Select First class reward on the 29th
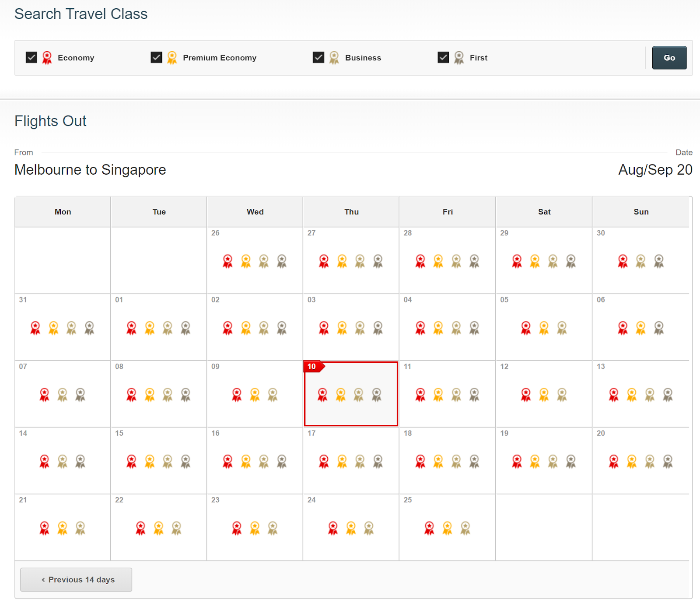Viewport: 700px width, 603px height. pos(571,261)
